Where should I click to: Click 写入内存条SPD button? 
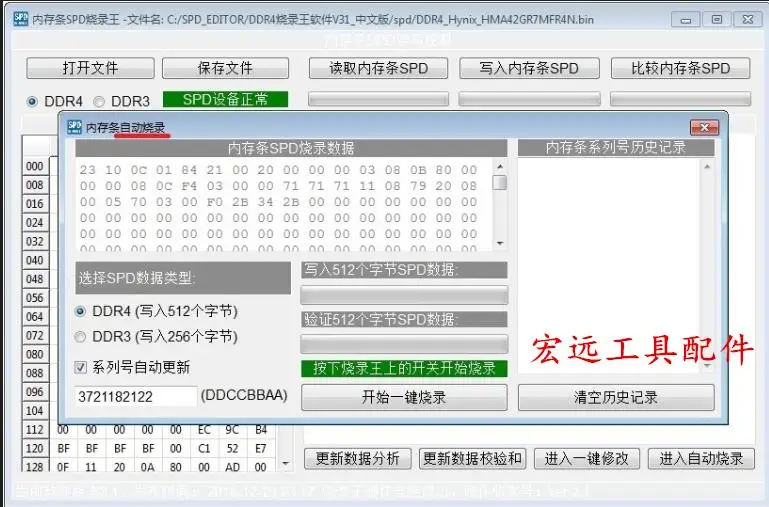[x=529, y=68]
